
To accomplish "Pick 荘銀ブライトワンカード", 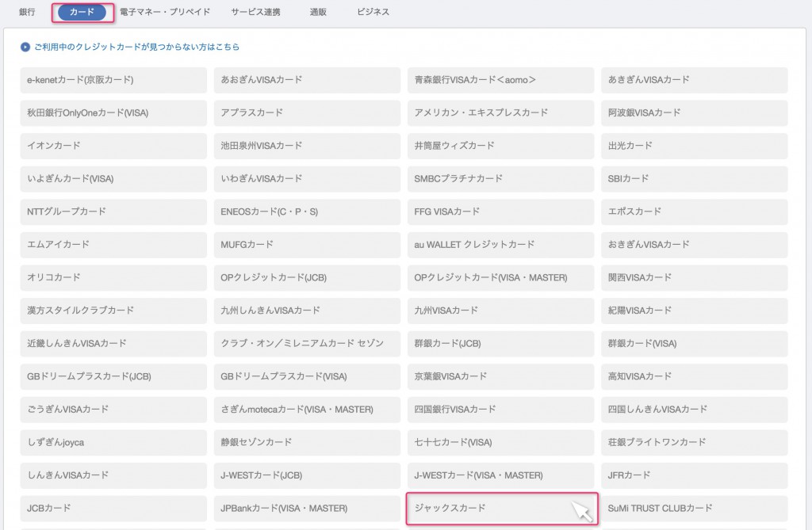I will point(695,443).
